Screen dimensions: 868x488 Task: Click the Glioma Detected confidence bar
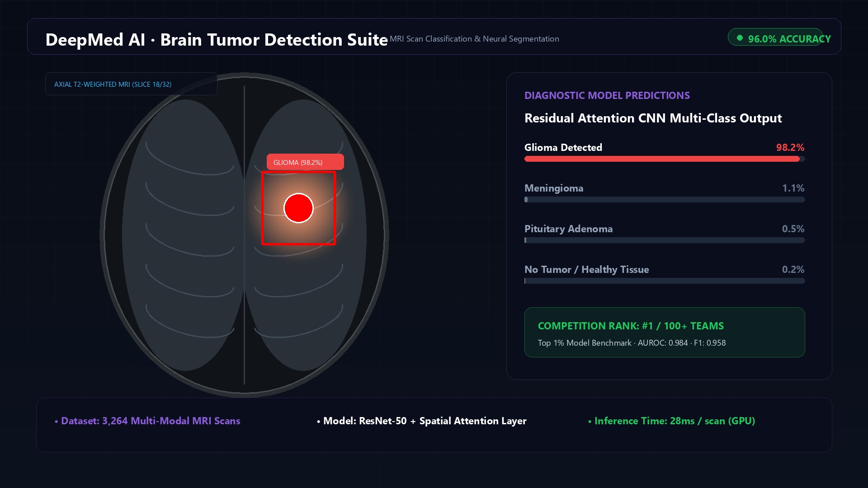coord(665,159)
